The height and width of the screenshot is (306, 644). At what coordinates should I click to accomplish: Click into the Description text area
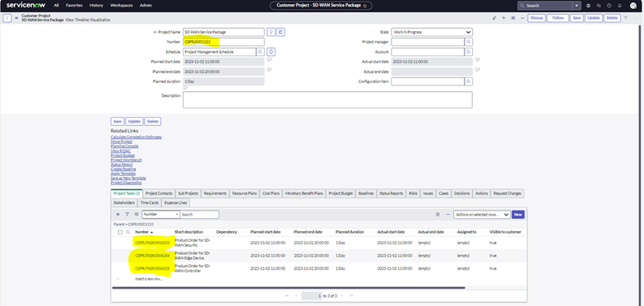coord(327,100)
